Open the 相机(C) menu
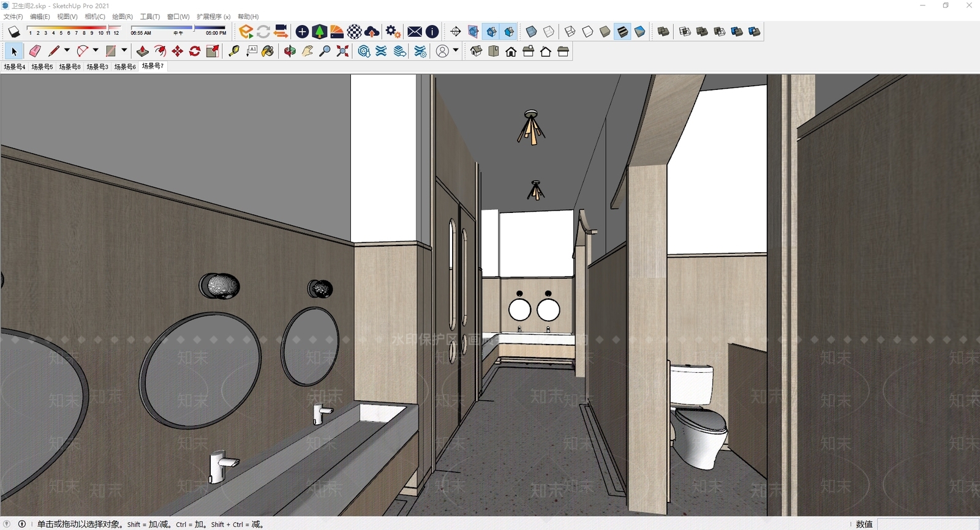980x530 pixels. click(95, 17)
